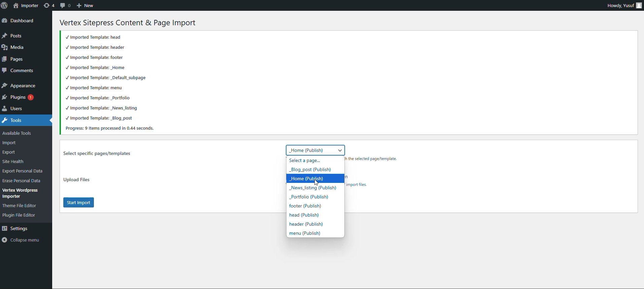Open the comments bubble in admin bar
Image resolution: width=644 pixels, height=289 pixels.
tap(65, 5)
